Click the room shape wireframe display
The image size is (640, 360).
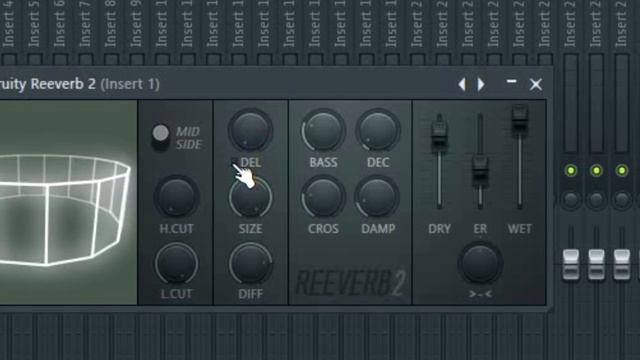[x=68, y=202]
